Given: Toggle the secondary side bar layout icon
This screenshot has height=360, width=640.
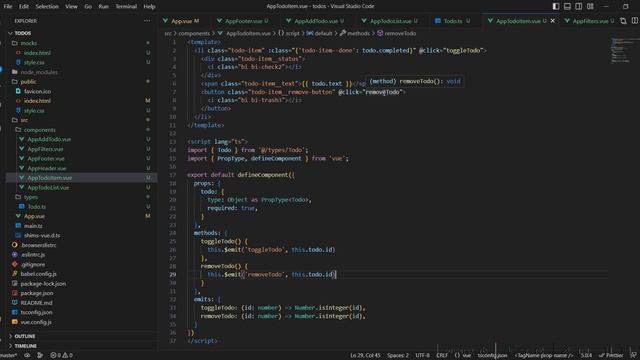Looking at the screenshot, I should coord(579,6).
